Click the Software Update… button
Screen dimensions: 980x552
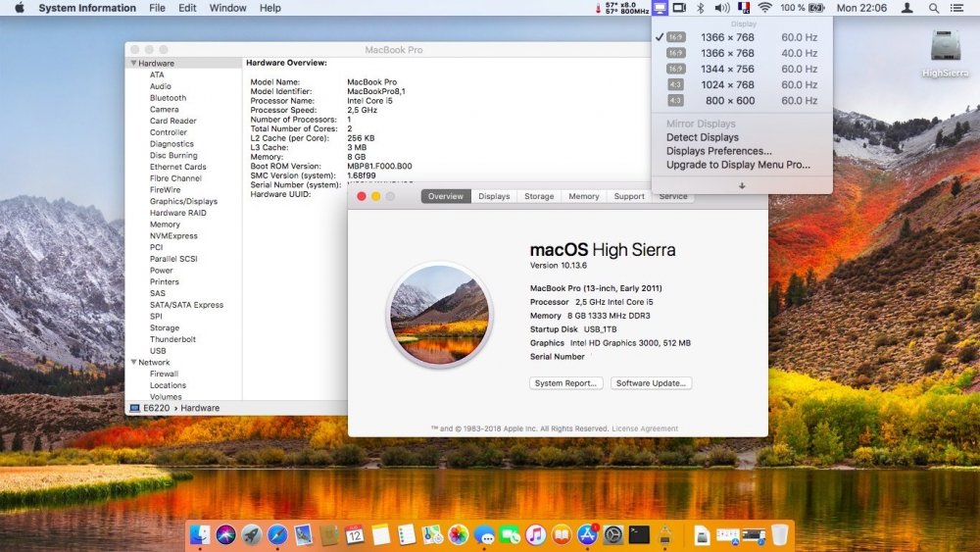pos(651,383)
